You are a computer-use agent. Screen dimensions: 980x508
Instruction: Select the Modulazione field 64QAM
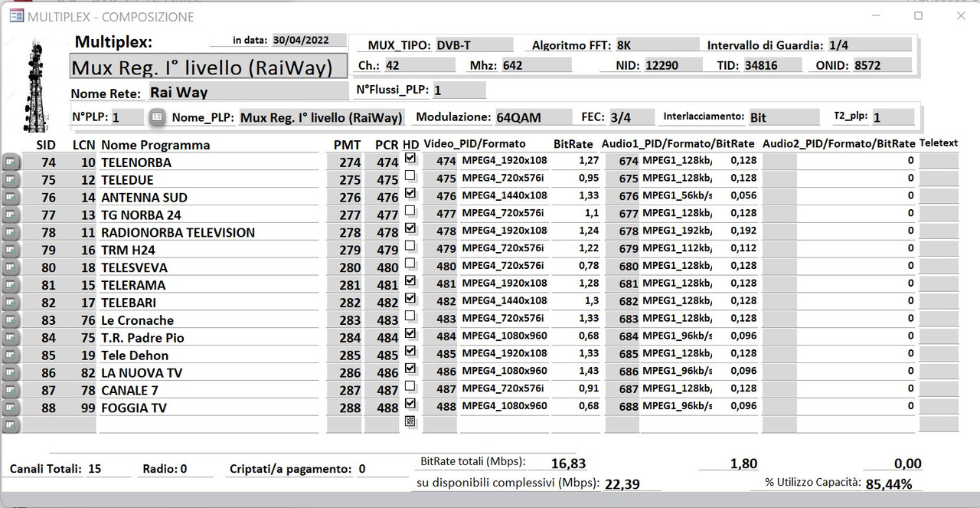[x=533, y=117]
